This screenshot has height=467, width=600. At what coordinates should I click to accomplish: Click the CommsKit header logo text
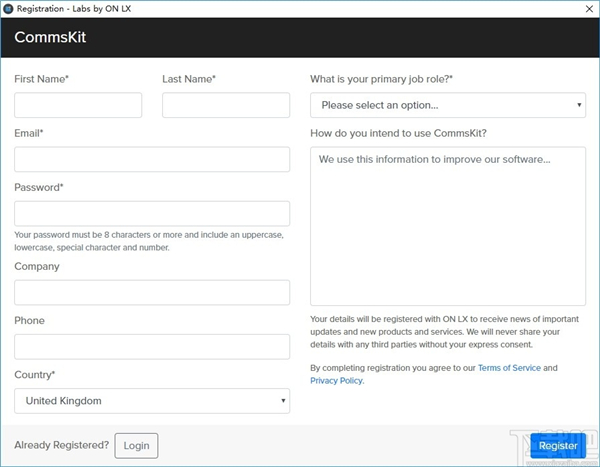[50, 37]
